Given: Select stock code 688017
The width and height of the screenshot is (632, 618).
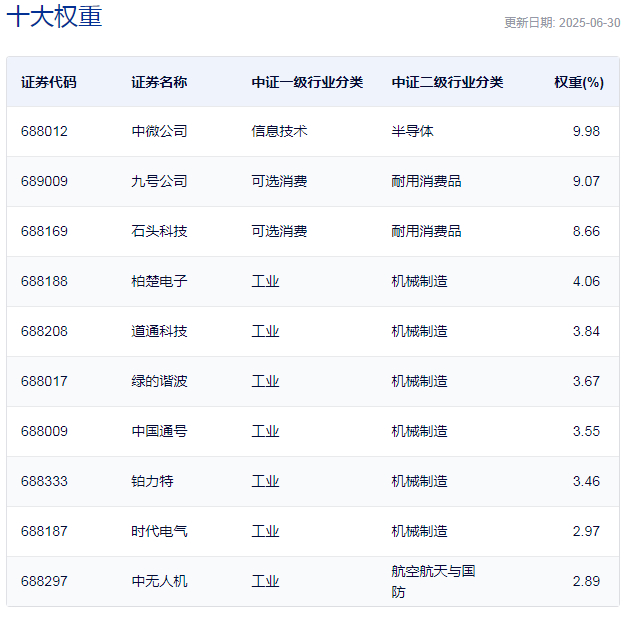Looking at the screenshot, I should click(44, 381).
